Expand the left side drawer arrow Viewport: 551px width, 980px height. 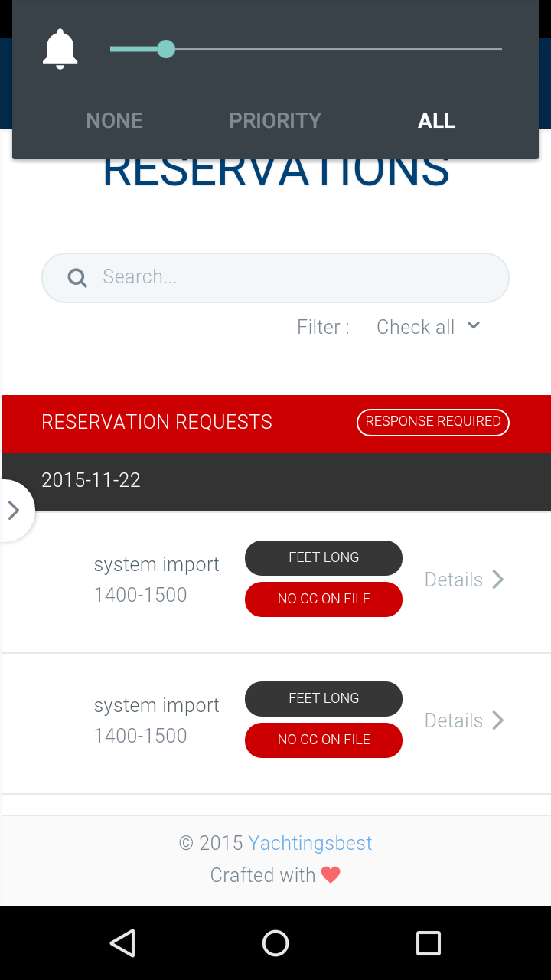(x=14, y=511)
